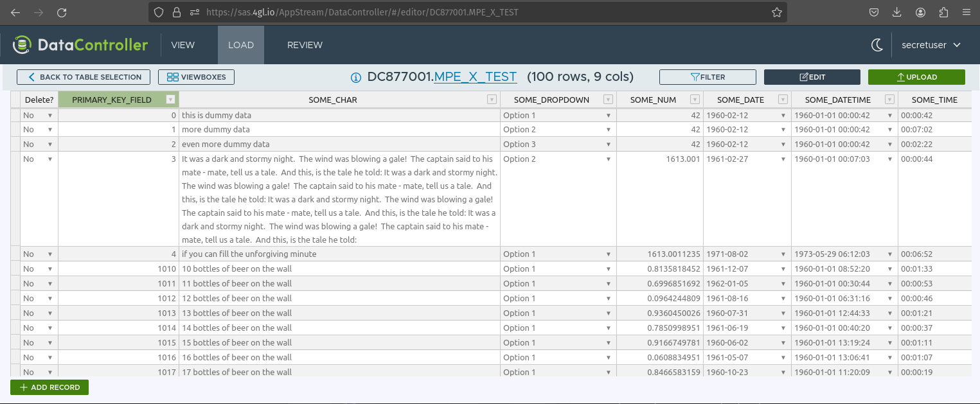
Task: Open SOME_DATE column header dropdown
Action: point(783,100)
